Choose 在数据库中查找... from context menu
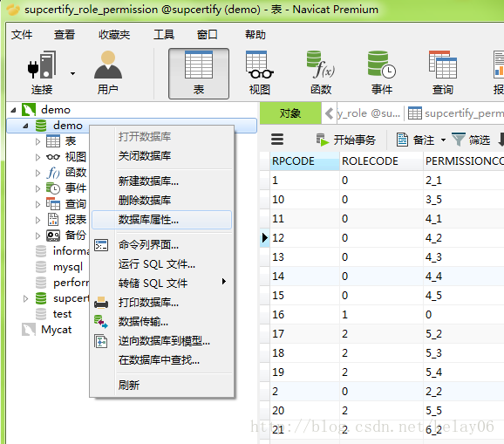The image size is (504, 444). click(161, 360)
